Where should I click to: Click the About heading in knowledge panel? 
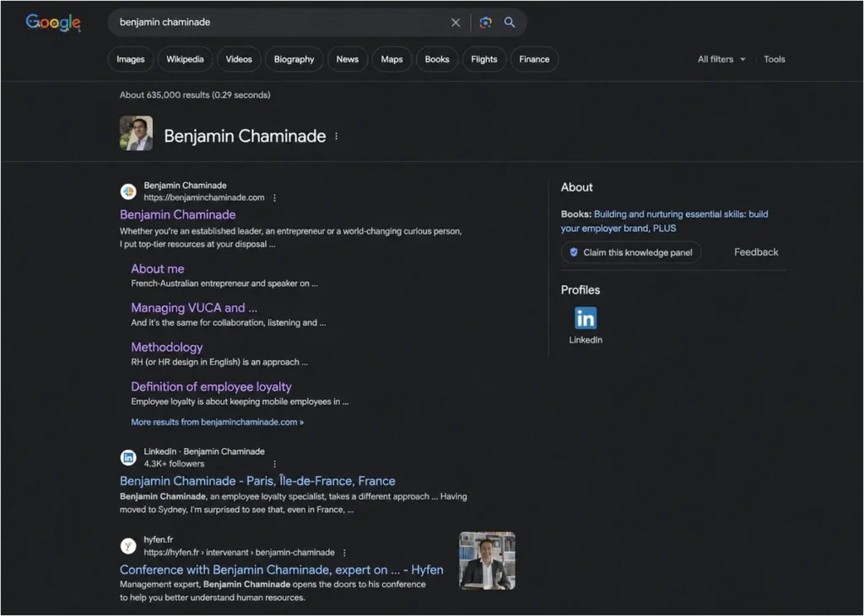tap(577, 187)
